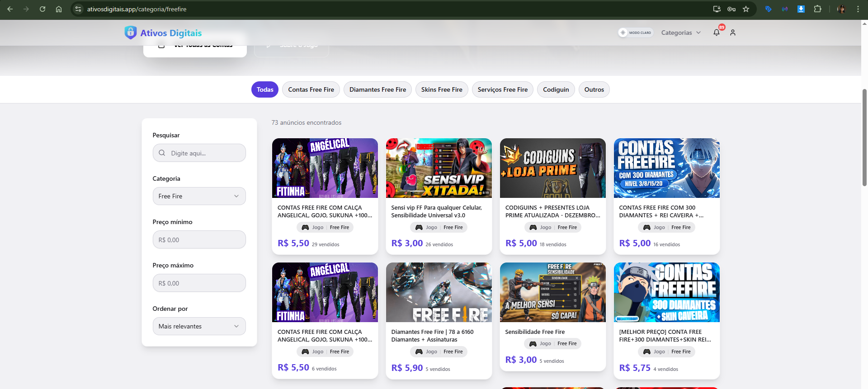The height and width of the screenshot is (389, 868).
Task: Filter by Codiguin category
Action: coord(556,89)
